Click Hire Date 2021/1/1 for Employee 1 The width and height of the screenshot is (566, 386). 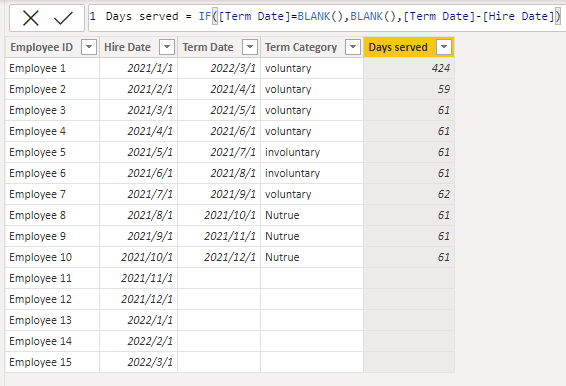click(x=138, y=68)
